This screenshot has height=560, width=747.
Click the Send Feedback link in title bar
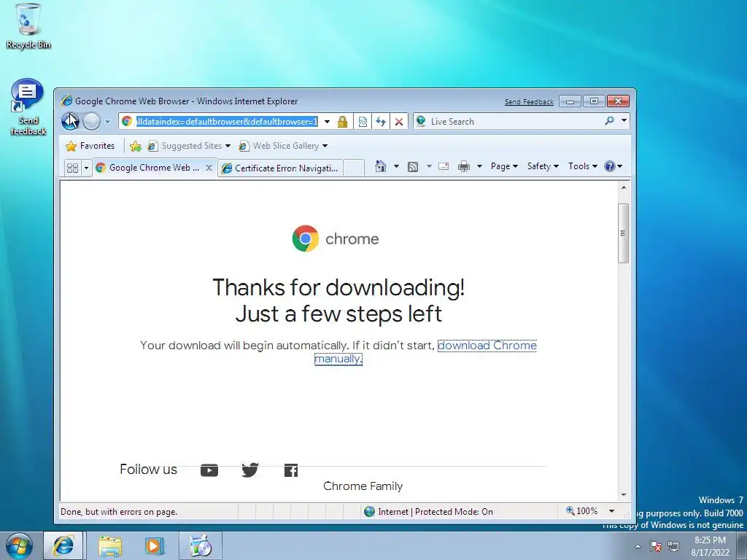529,102
